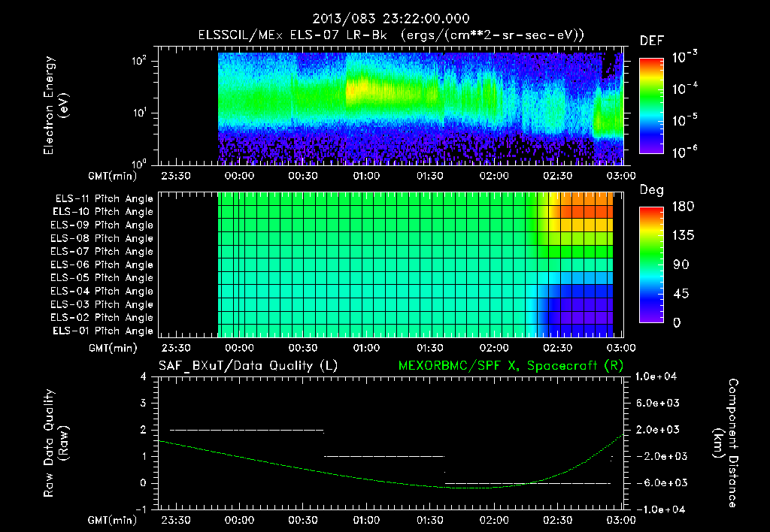Image resolution: width=770 pixels, height=532 pixels.
Task: Select the 'ELSSCIL/MEx ELS-07 LR-Bk' plot title
Action: [x=293, y=35]
